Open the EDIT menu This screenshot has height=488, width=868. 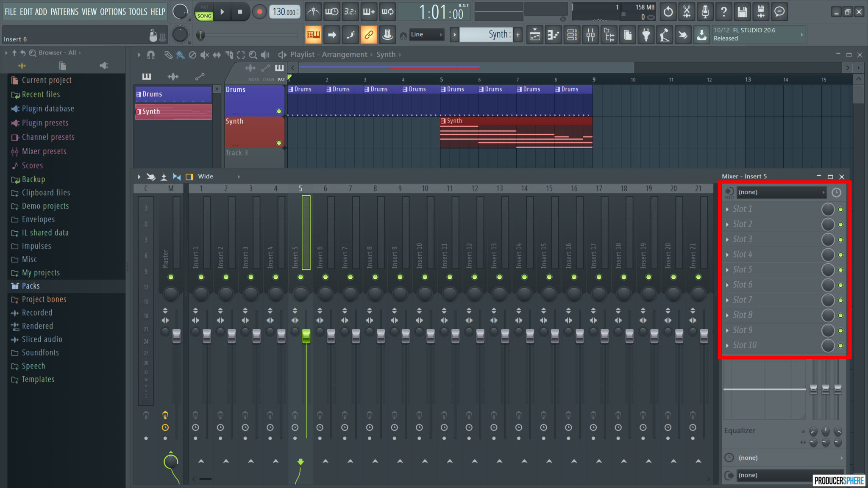(x=26, y=12)
